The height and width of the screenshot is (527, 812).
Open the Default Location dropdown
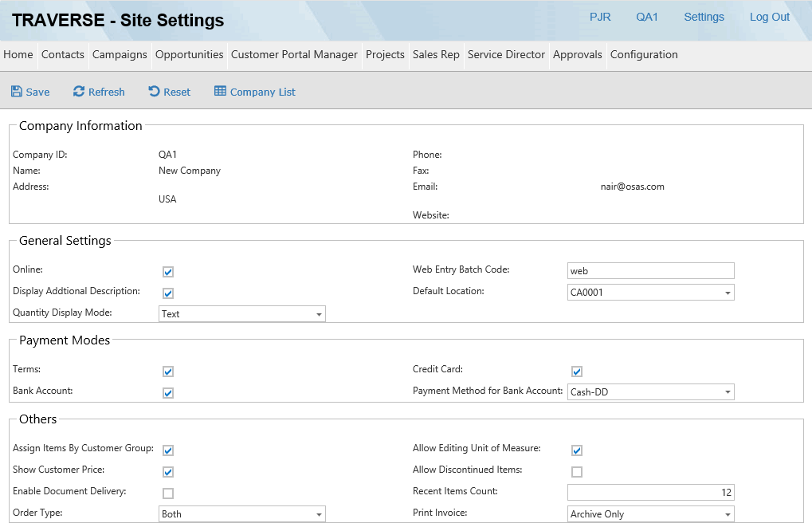click(728, 293)
